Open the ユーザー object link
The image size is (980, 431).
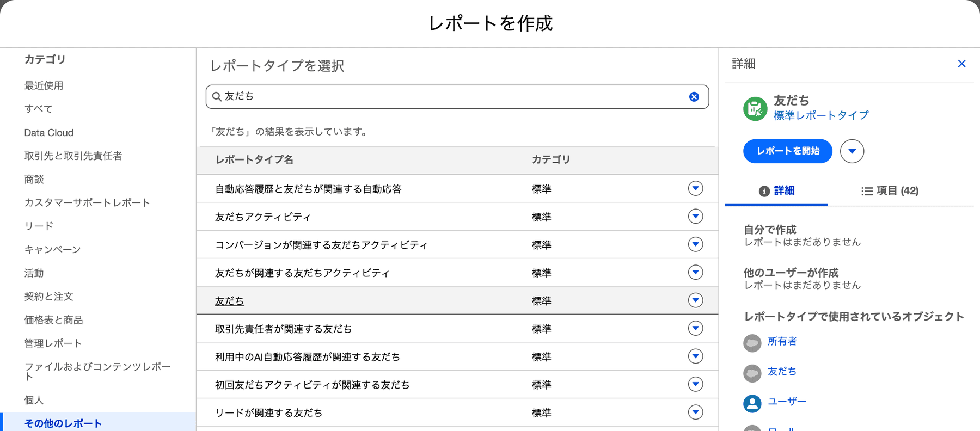coord(787,401)
